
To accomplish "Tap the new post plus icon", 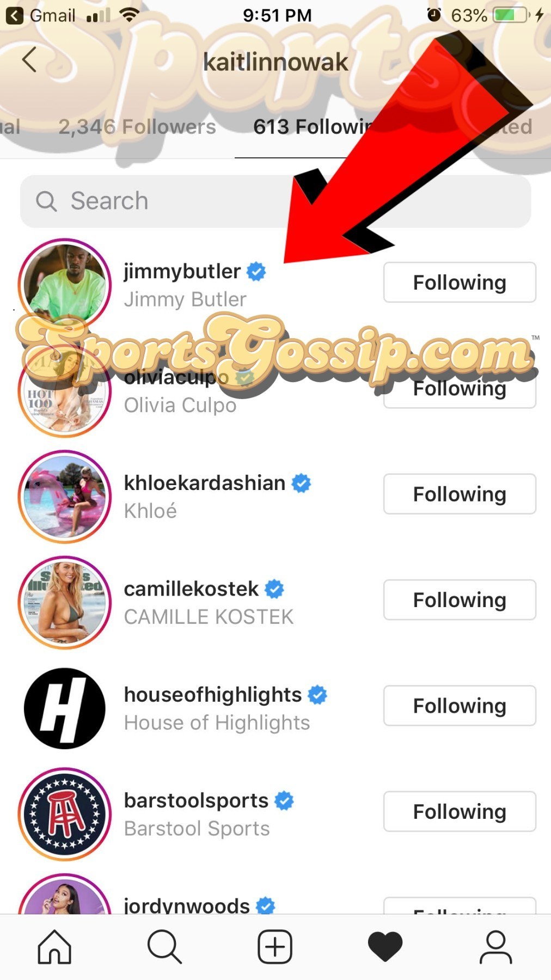I will [x=275, y=947].
